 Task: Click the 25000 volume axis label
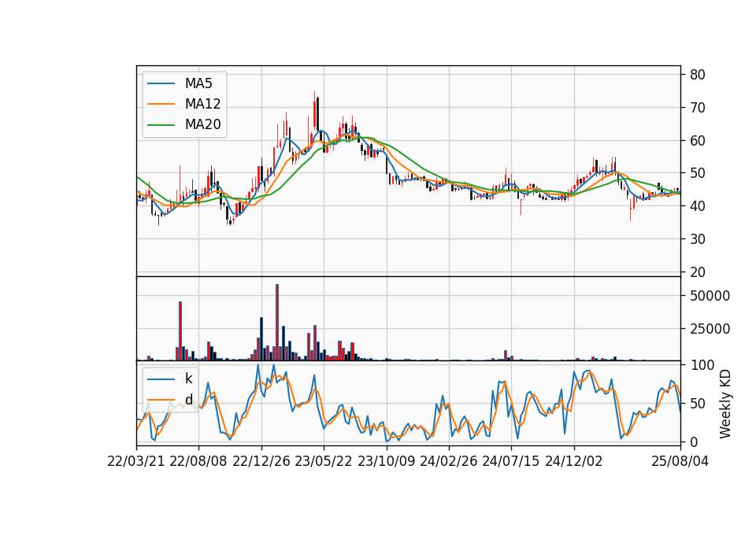click(710, 329)
